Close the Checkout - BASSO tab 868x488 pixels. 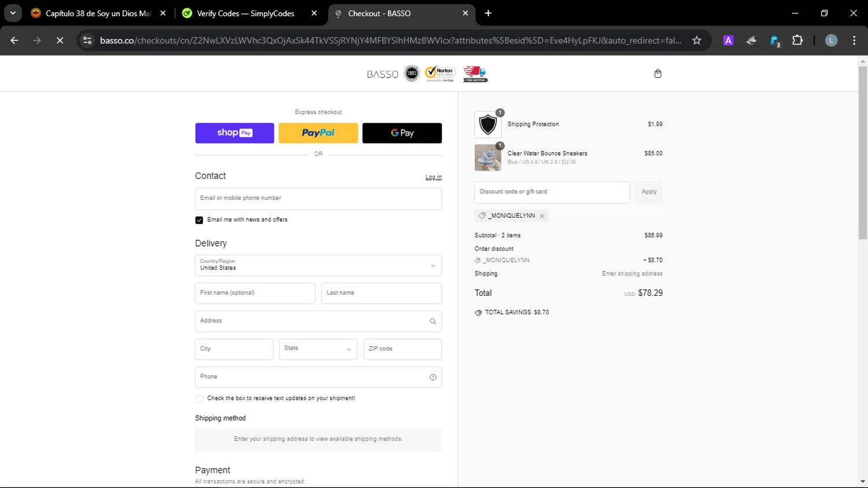[x=465, y=13]
